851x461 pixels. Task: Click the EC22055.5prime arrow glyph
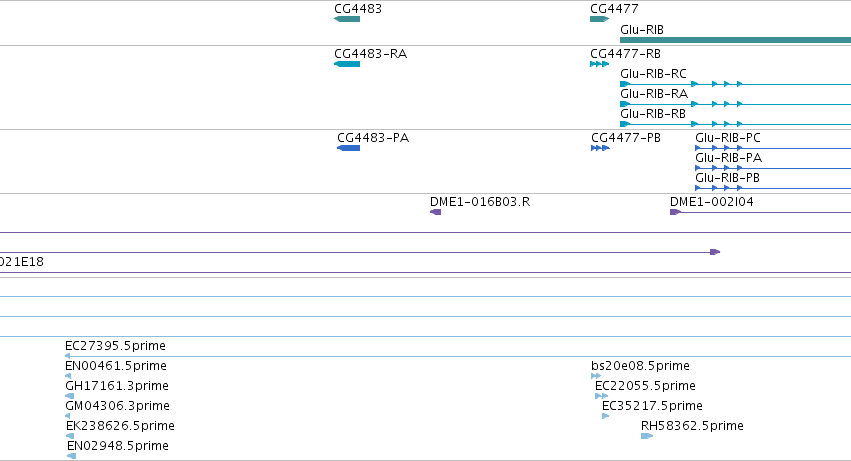pyautogui.click(x=601, y=396)
